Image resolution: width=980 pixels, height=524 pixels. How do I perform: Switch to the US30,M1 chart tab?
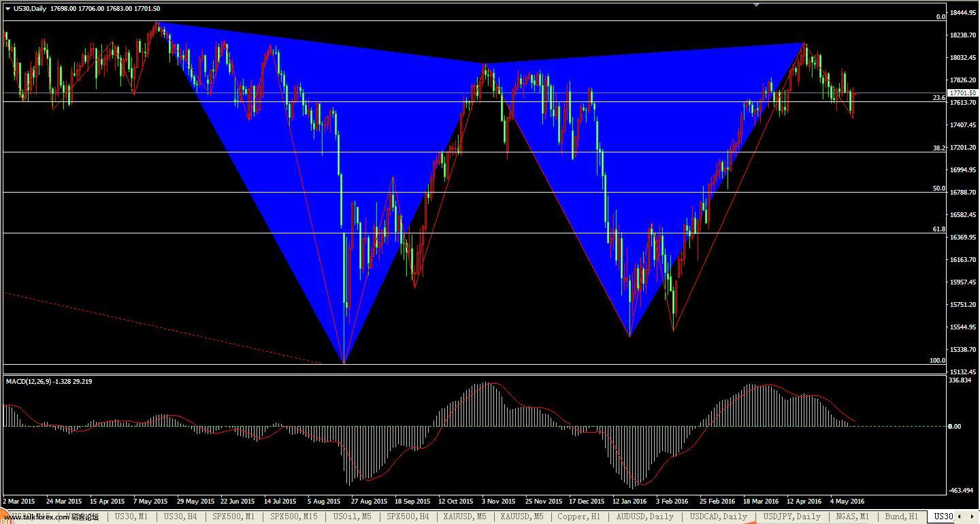click(131, 517)
